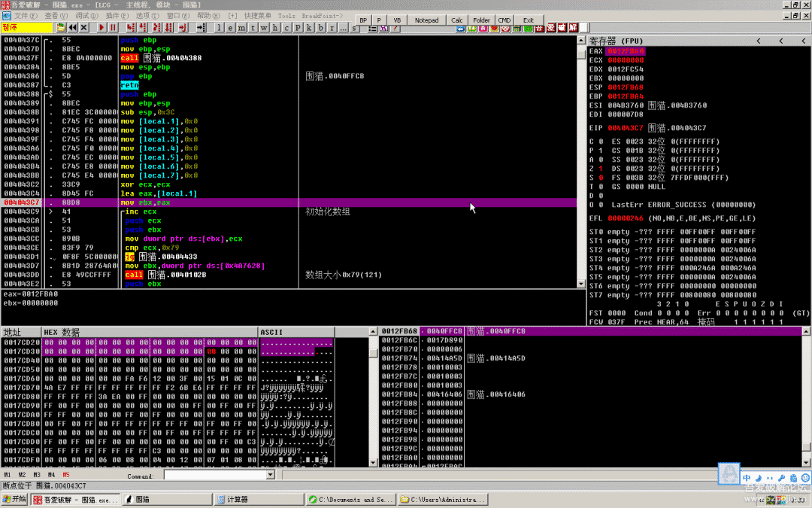Click the Open file folder icon
This screenshot has width=812, height=508.
click(x=60, y=28)
